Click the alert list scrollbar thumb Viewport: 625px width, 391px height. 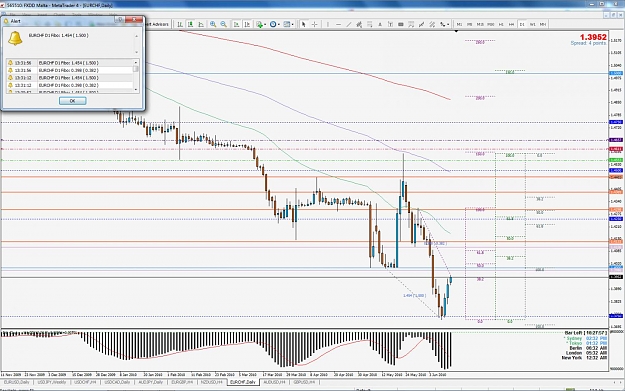point(136,69)
